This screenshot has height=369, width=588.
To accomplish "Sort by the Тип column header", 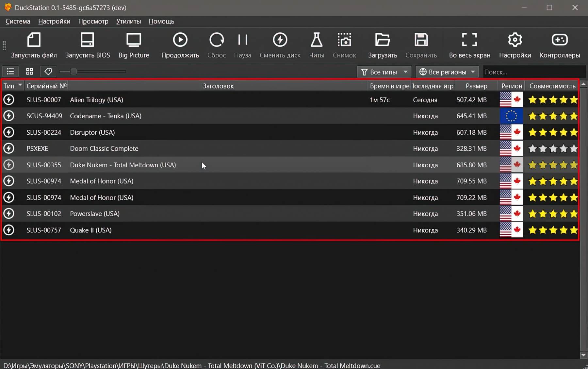I will pyautogui.click(x=13, y=86).
